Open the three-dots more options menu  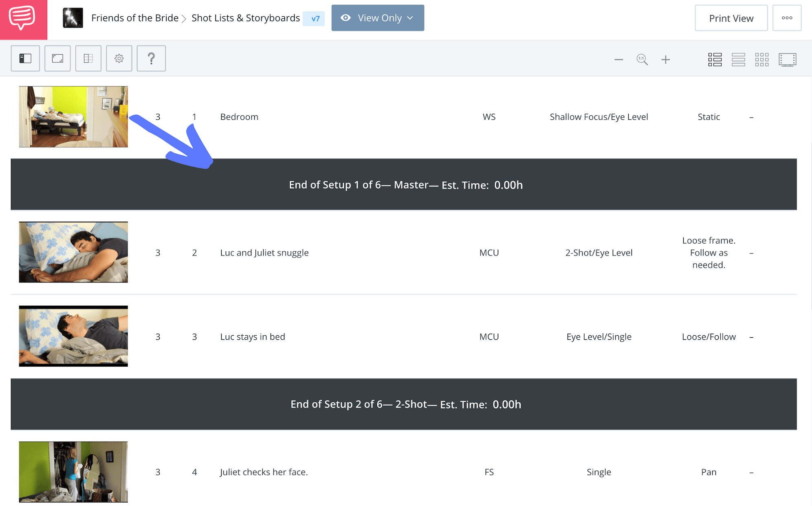click(x=787, y=18)
